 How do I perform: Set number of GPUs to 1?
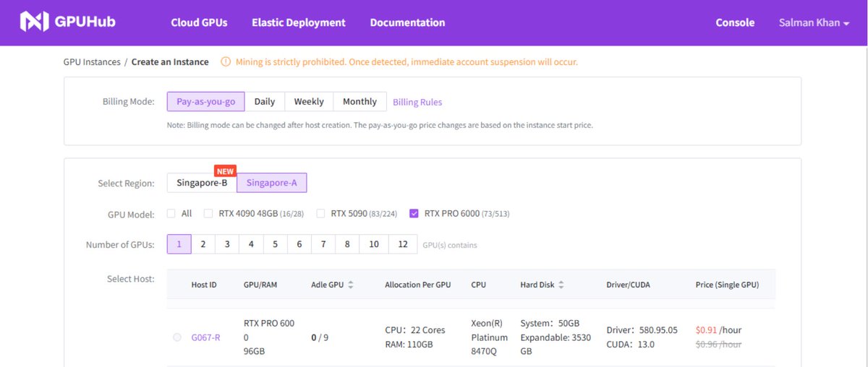coord(179,244)
